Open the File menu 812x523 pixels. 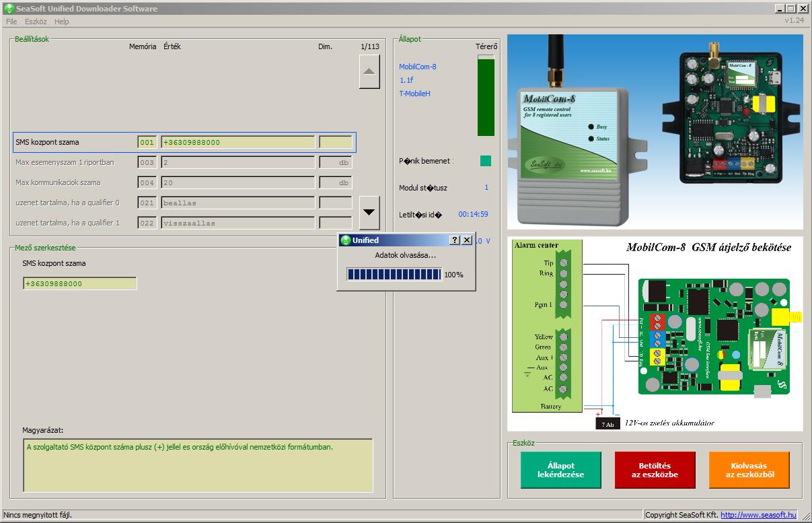[11, 22]
